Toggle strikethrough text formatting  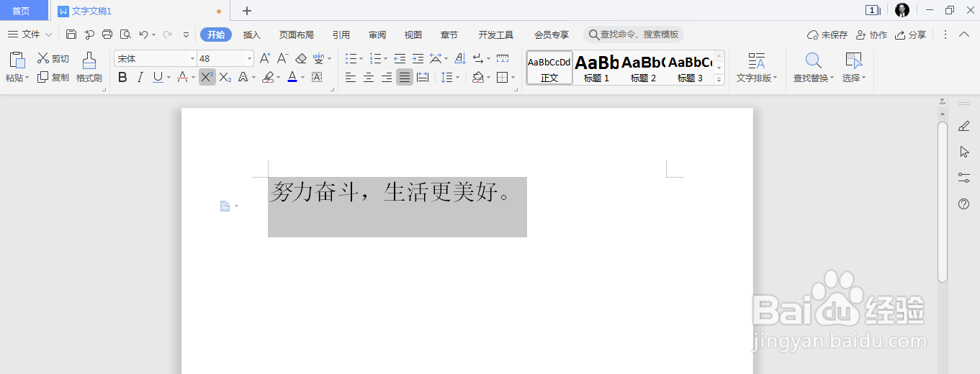(182, 78)
